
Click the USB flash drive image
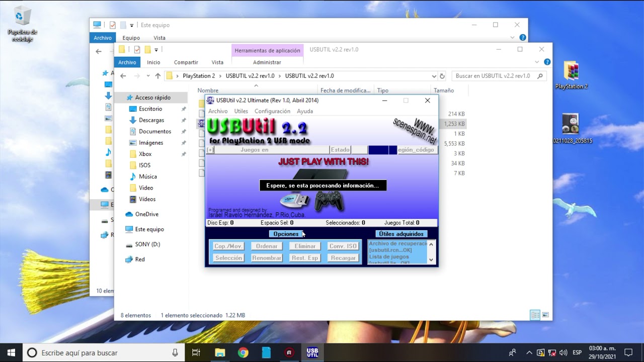click(x=295, y=200)
